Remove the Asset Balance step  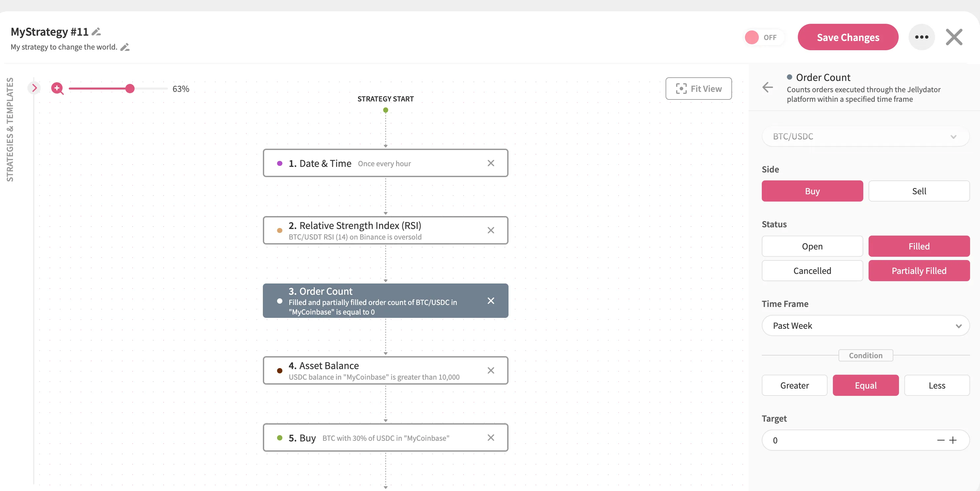pos(491,370)
